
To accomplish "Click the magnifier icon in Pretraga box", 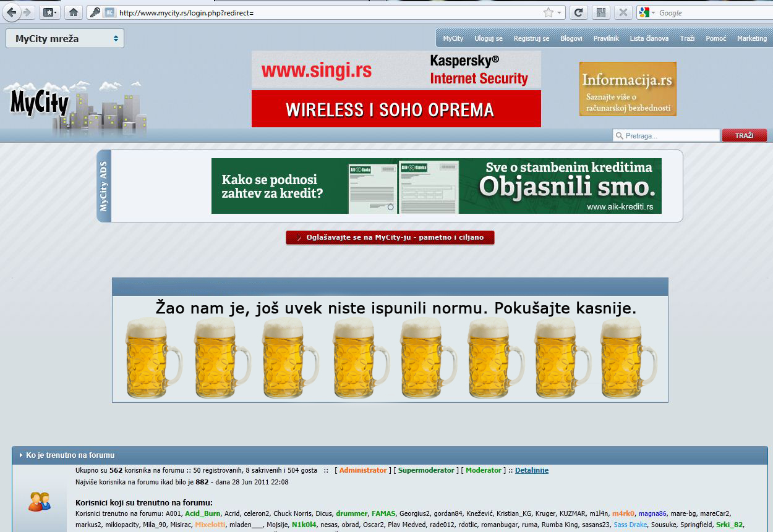I will click(x=618, y=135).
